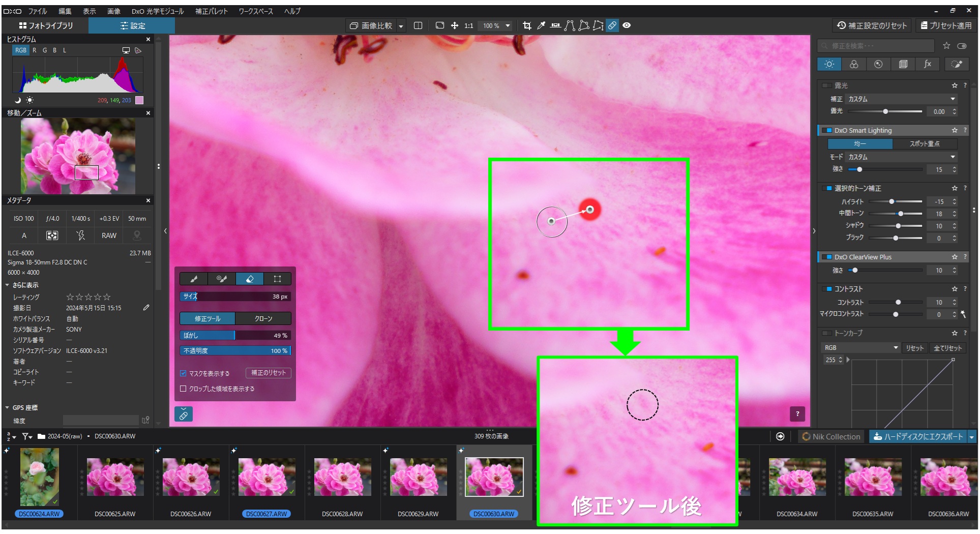The width and height of the screenshot is (980, 534).
Task: Open the ファイル menu
Action: click(38, 11)
